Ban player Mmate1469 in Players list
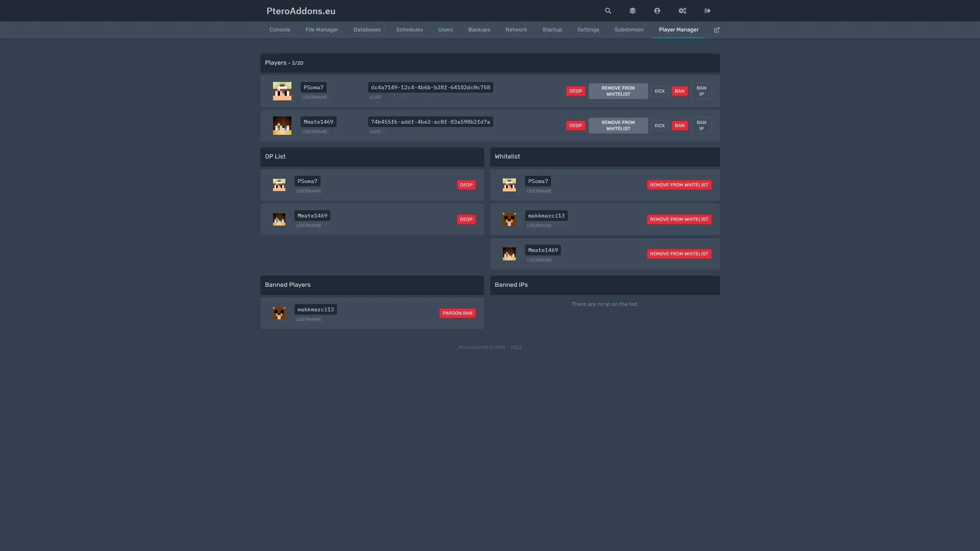 coord(679,126)
